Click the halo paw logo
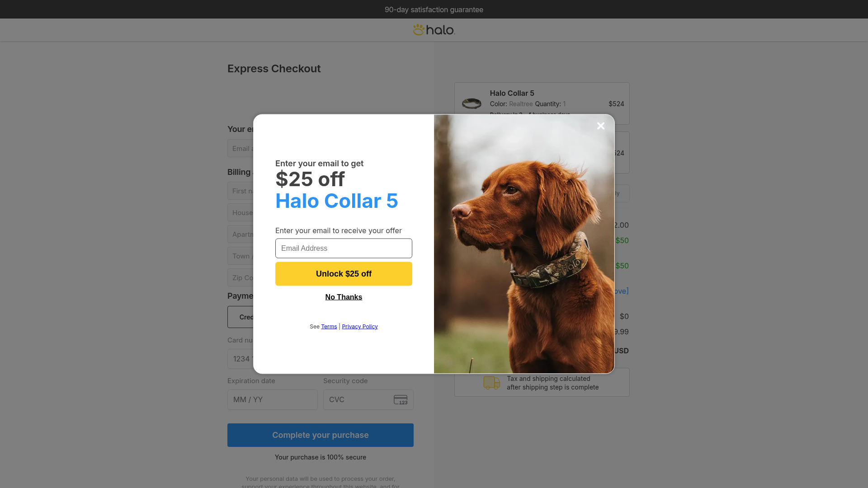The height and width of the screenshot is (488, 868). point(434,30)
